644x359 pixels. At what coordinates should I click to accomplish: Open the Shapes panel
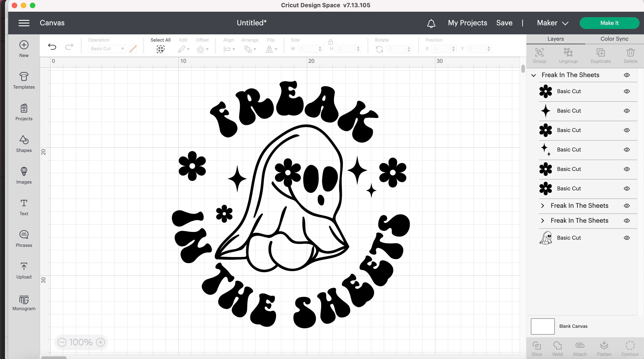coord(24,144)
